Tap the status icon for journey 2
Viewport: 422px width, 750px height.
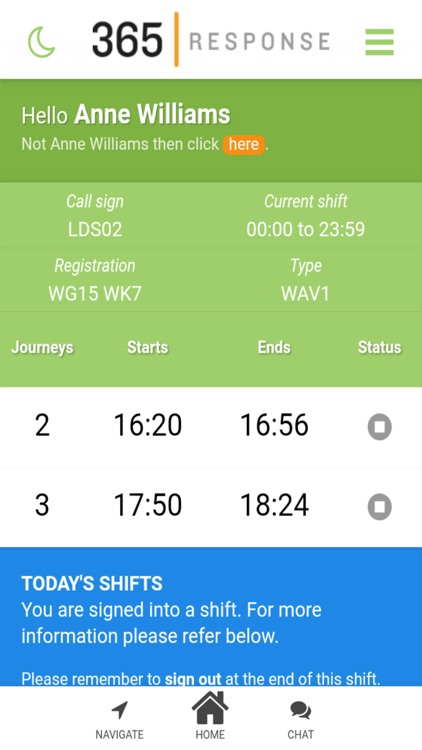pos(379,427)
